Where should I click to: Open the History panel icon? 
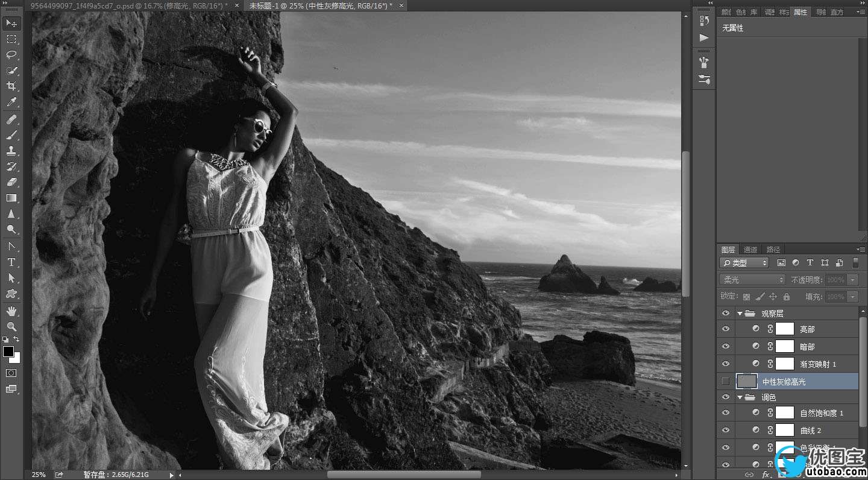point(703,21)
